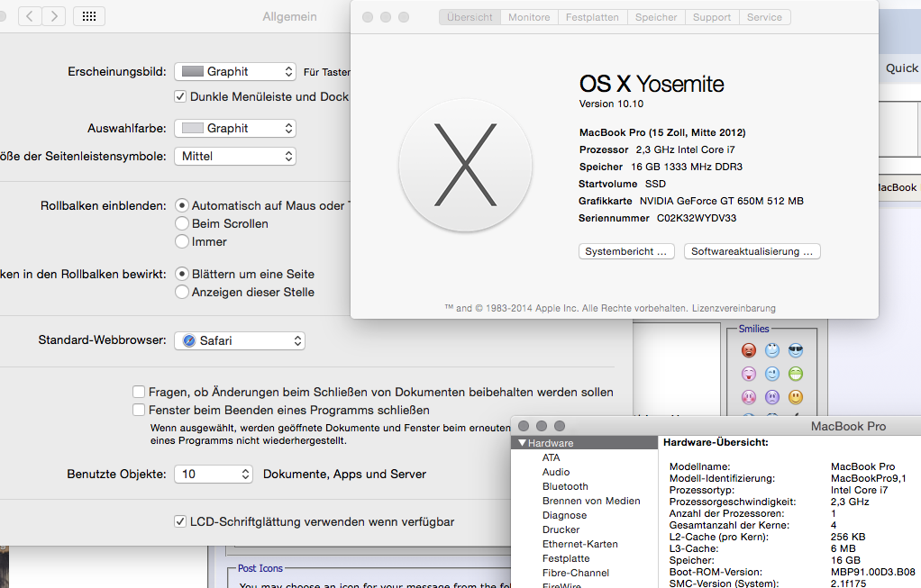Switch to the Festplatten tab
Image resolution: width=921 pixels, height=588 pixels.
click(x=592, y=18)
